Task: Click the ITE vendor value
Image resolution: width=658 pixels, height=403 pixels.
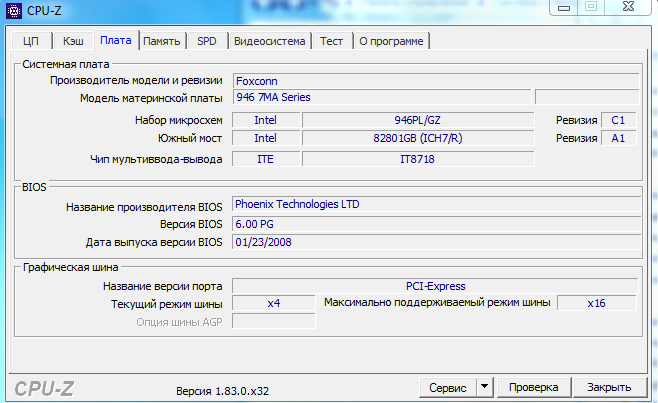Action: (x=266, y=159)
